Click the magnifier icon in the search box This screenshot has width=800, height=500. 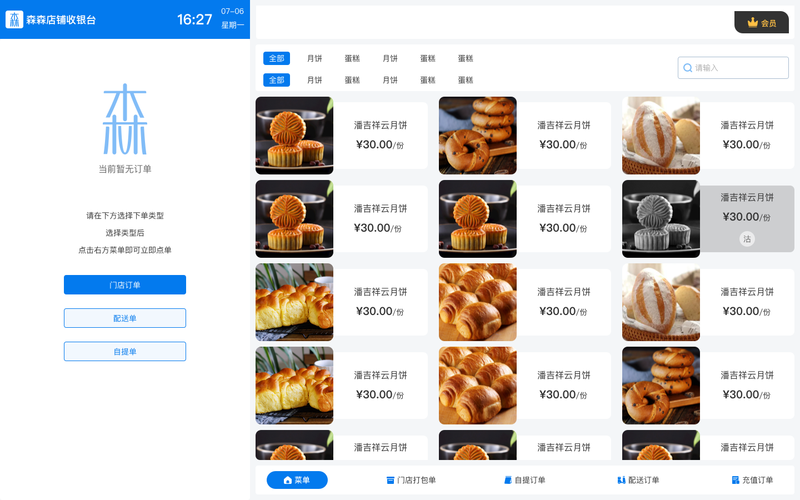click(687, 68)
